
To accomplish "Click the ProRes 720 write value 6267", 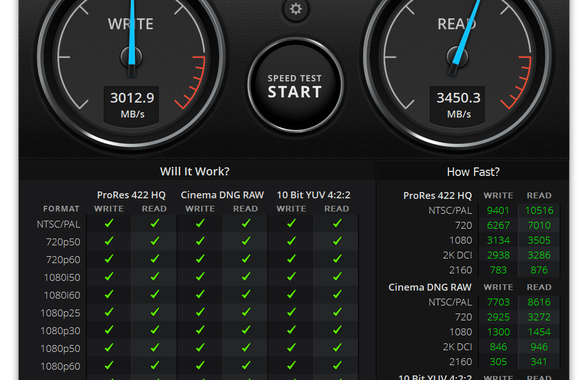I will pos(498,225).
